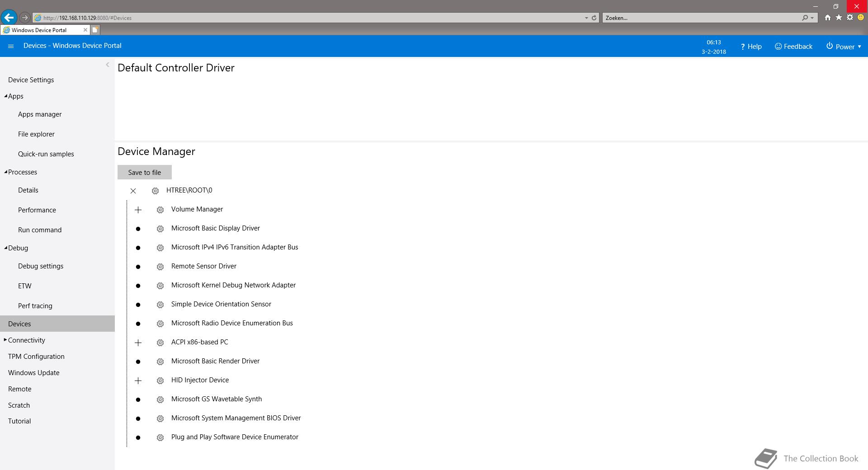Expand the HID Injector Device node
Image resolution: width=868 pixels, height=470 pixels.
[138, 381]
